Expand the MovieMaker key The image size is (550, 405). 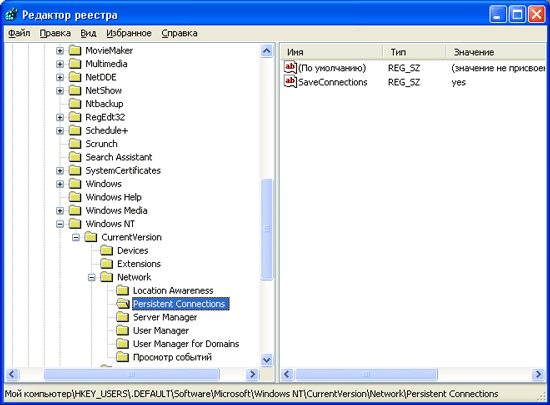tap(60, 51)
